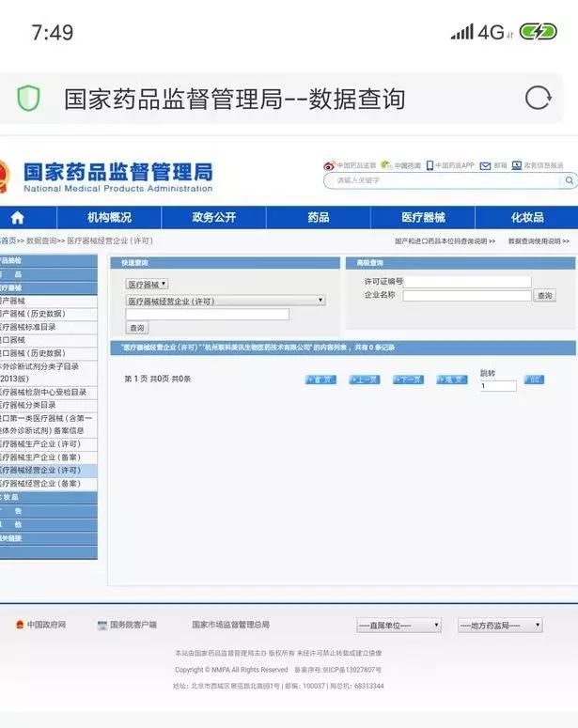This screenshot has height=728, width=578.
Task: Open the 政务公开 menu
Action: (x=213, y=217)
